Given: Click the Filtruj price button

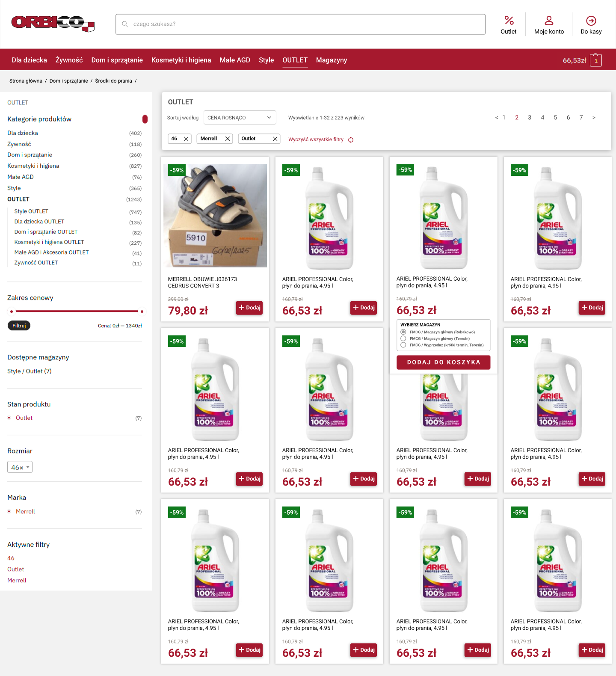Looking at the screenshot, I should [x=19, y=326].
